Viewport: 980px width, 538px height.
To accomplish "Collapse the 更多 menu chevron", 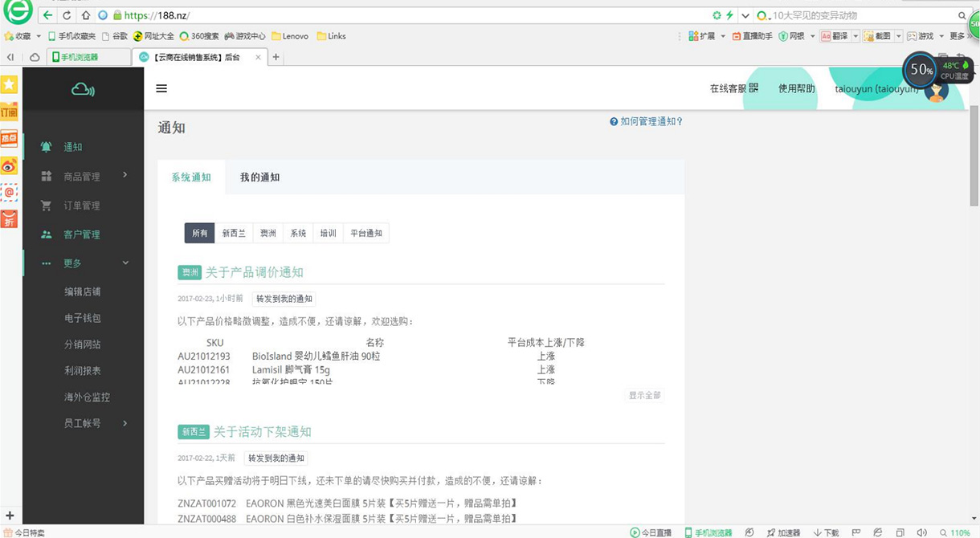I will 125,263.
